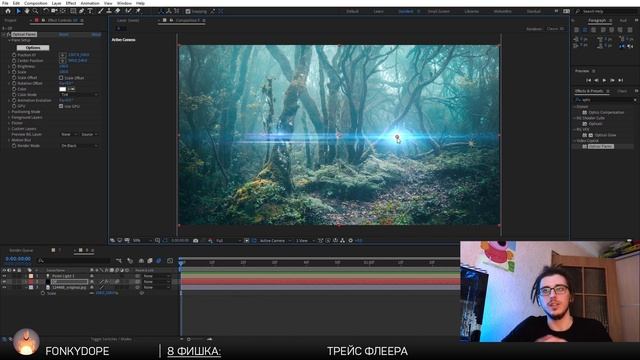Switch to the Render Queue tab
Viewport: 640px width, 360px height.
click(x=21, y=250)
